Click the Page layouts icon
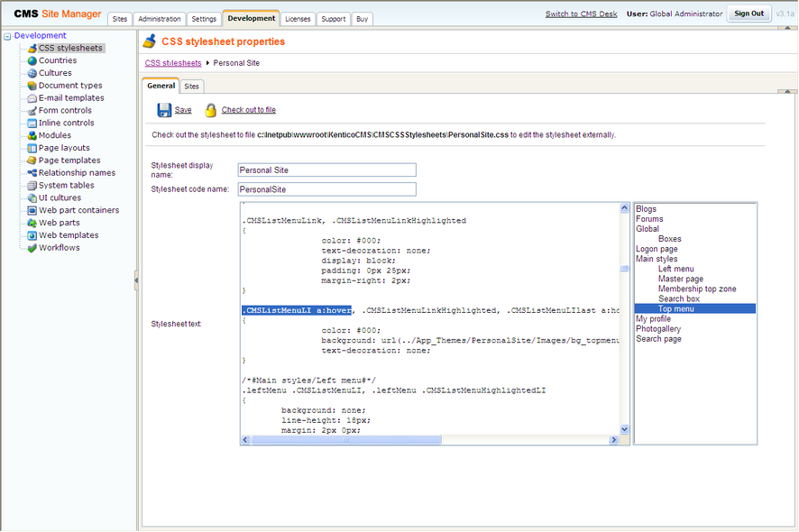The height and width of the screenshot is (532, 799). coord(32,148)
